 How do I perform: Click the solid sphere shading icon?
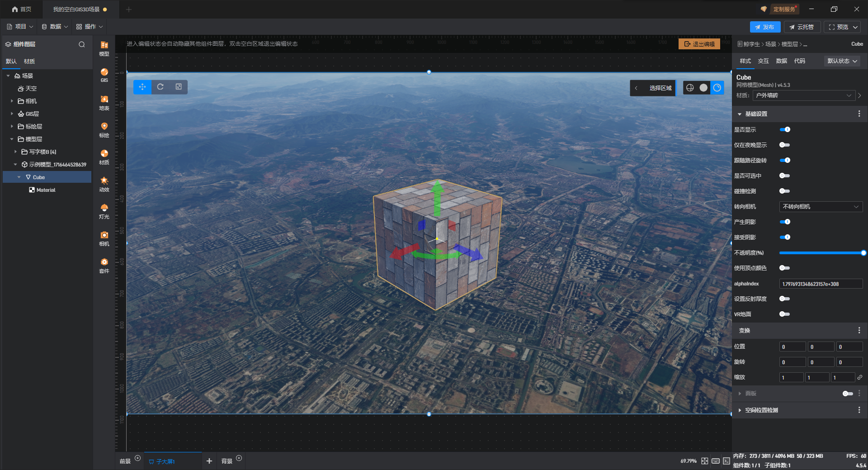703,88
